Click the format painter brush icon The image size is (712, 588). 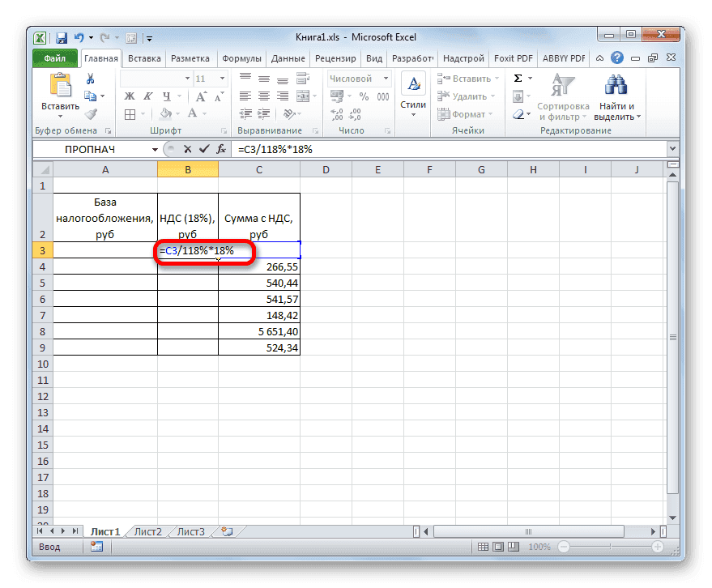pyautogui.click(x=89, y=113)
